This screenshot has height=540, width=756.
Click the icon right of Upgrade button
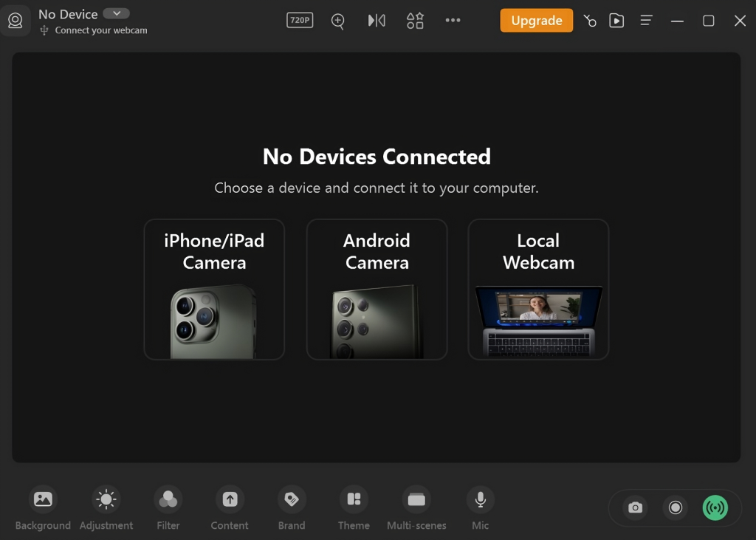tap(590, 20)
